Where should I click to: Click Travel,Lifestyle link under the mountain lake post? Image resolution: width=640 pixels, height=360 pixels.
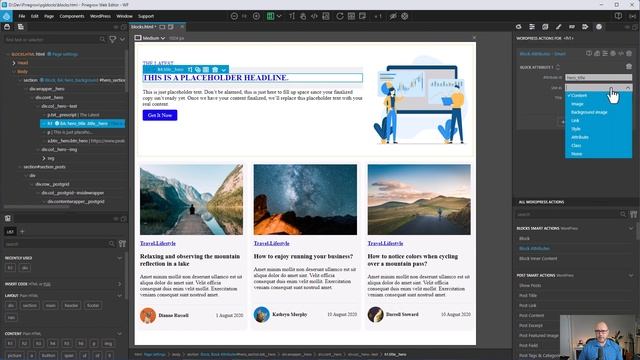(158, 243)
